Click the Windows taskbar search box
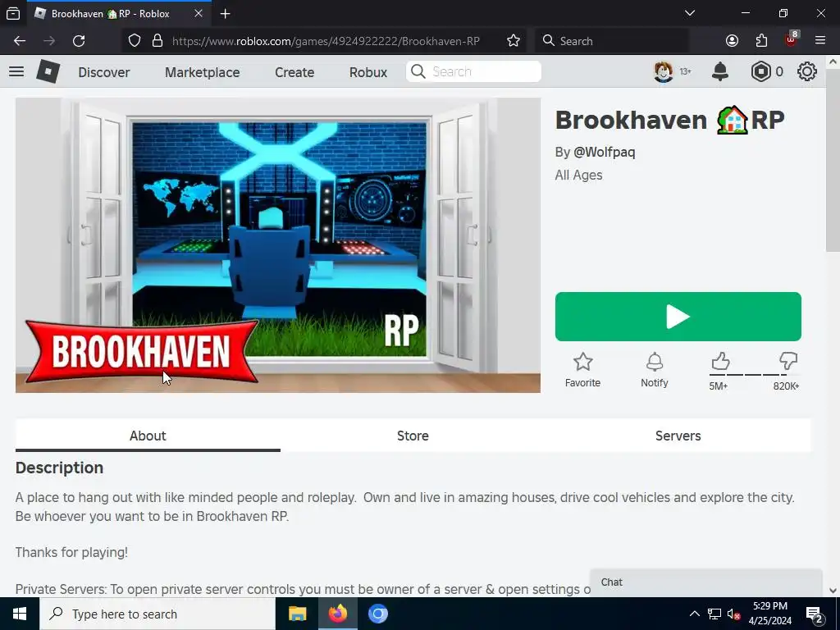Image resolution: width=840 pixels, height=630 pixels. 157,614
